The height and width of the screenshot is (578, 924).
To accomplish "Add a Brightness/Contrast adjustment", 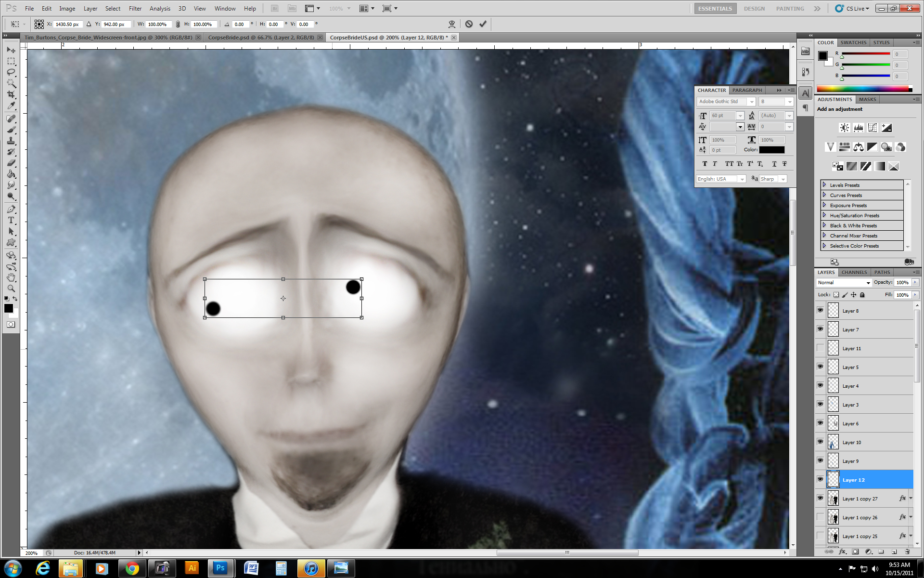I will tap(844, 128).
